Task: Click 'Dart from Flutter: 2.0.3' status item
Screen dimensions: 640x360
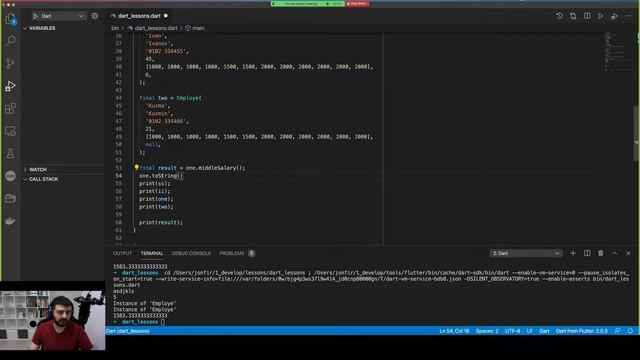Action: [582, 331]
